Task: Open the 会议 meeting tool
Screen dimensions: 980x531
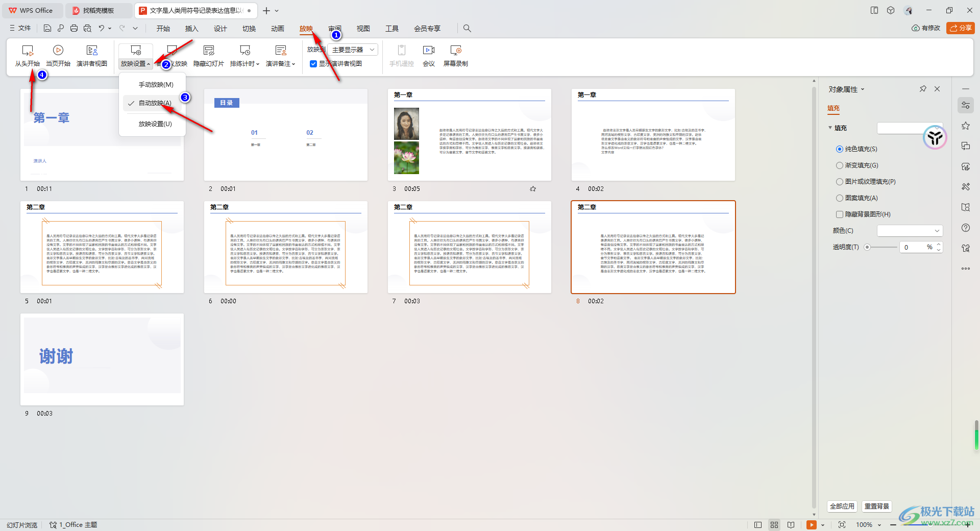Action: point(429,56)
